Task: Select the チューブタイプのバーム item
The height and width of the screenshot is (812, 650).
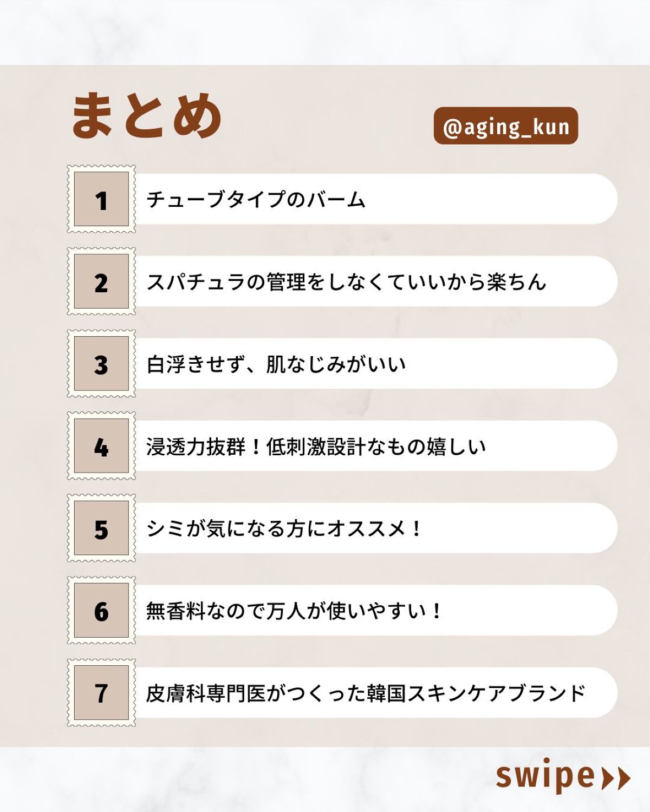Action: click(x=374, y=199)
